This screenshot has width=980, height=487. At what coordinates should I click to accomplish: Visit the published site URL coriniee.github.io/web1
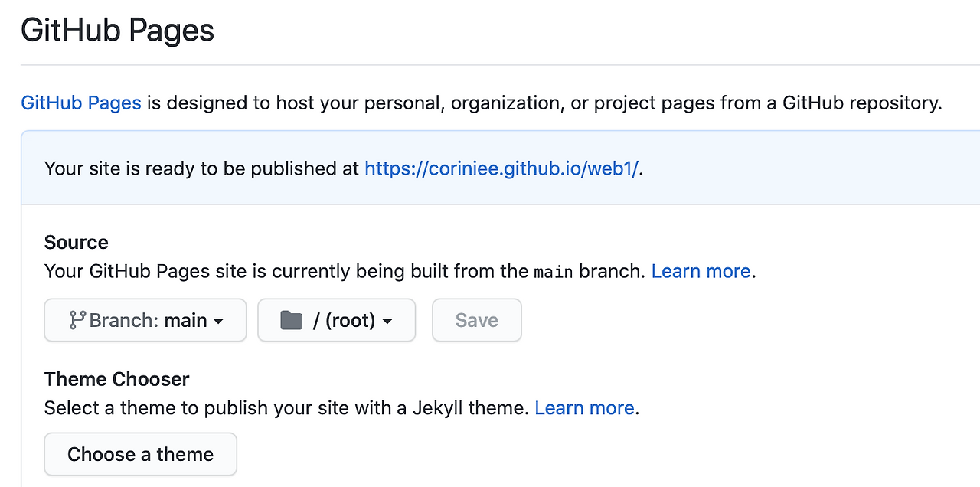(501, 168)
